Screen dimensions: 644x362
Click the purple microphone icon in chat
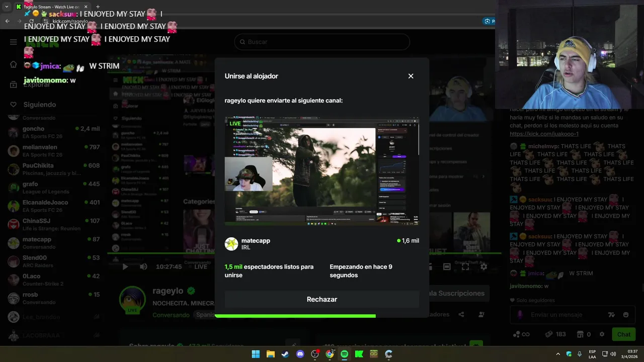tap(520, 315)
